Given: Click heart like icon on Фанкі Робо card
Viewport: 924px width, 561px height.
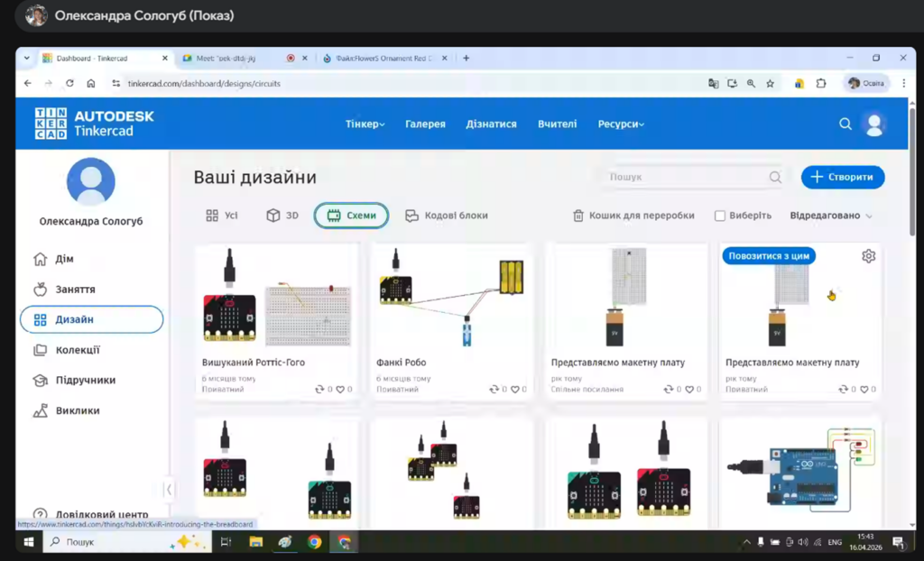Looking at the screenshot, I should tap(517, 390).
